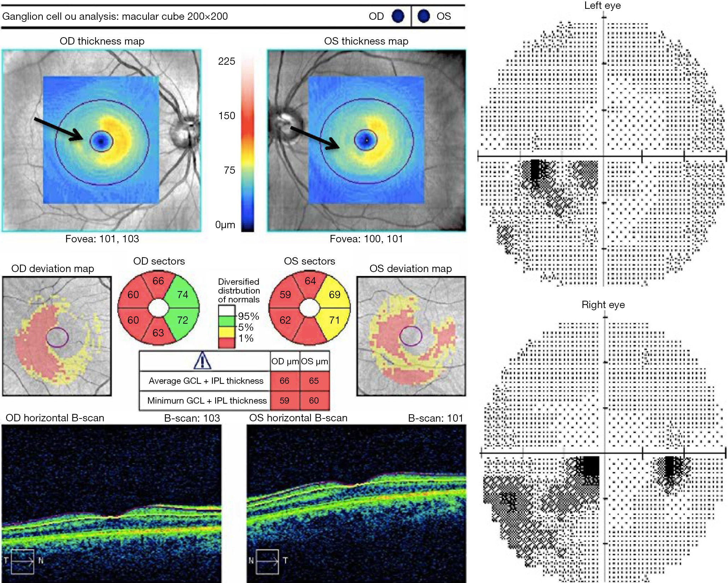
Task: Select the green 74 OD sector
Action: tap(182, 294)
